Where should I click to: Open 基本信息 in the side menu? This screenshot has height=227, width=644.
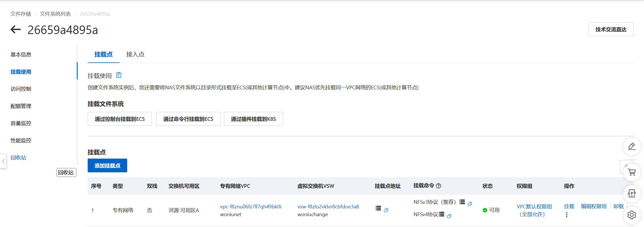point(21,54)
